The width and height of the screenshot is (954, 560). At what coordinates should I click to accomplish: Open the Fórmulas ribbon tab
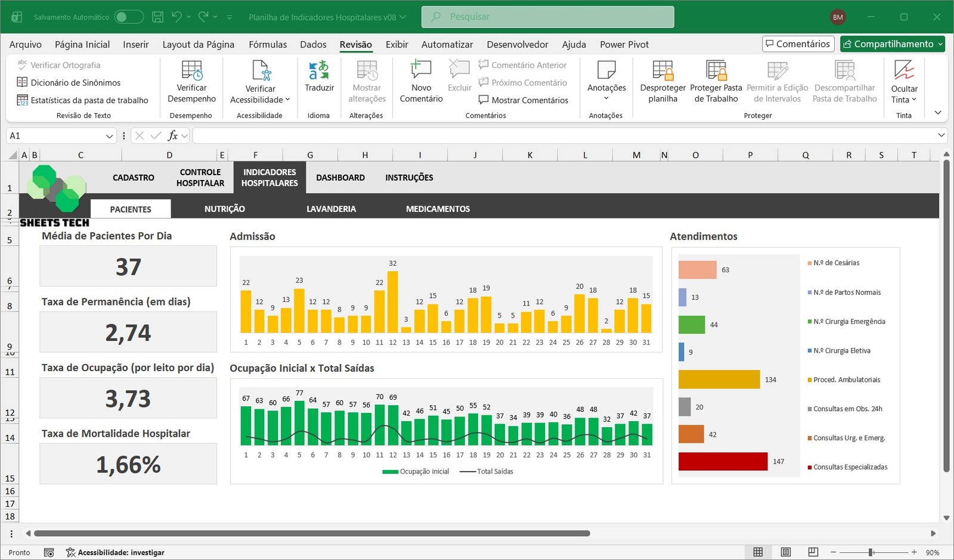coord(268,44)
